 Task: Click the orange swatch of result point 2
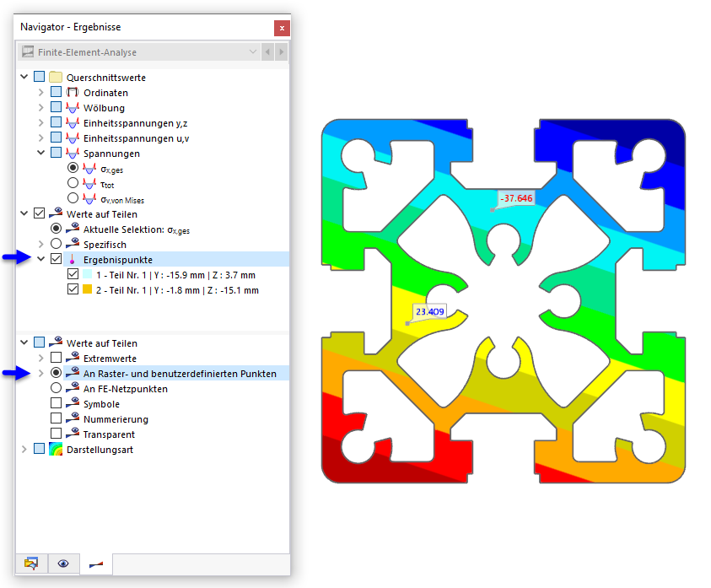click(x=88, y=289)
